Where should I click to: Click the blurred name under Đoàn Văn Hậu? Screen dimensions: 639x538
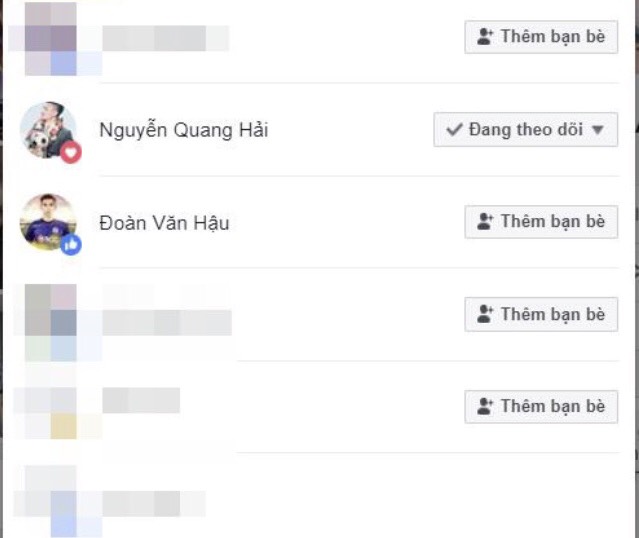coord(167,322)
